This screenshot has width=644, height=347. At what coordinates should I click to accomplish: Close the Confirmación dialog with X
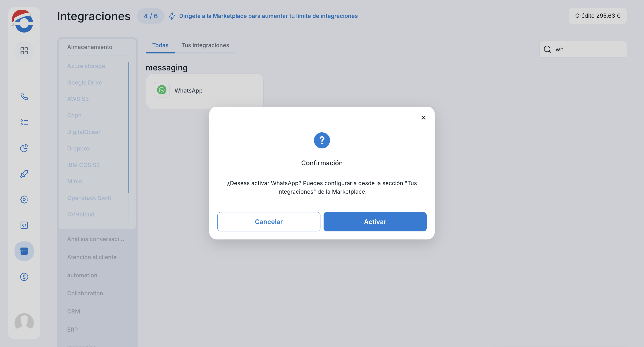click(423, 118)
